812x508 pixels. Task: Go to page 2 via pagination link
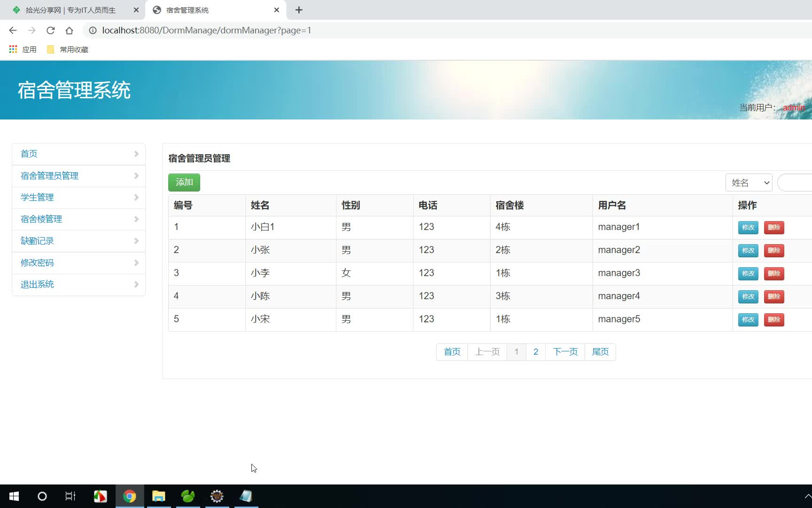coord(535,351)
